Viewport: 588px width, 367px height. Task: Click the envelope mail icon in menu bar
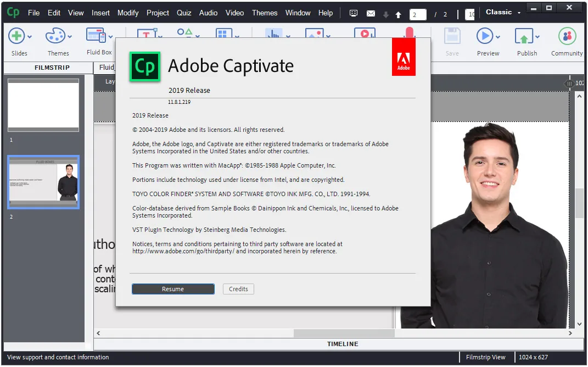(371, 14)
